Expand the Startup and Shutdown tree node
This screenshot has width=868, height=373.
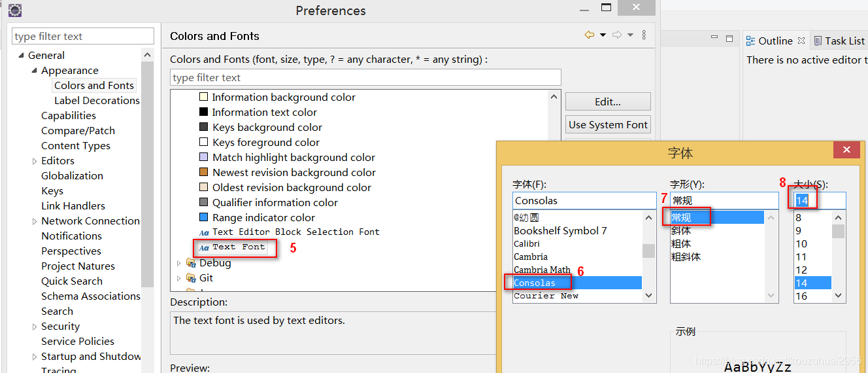tap(35, 357)
